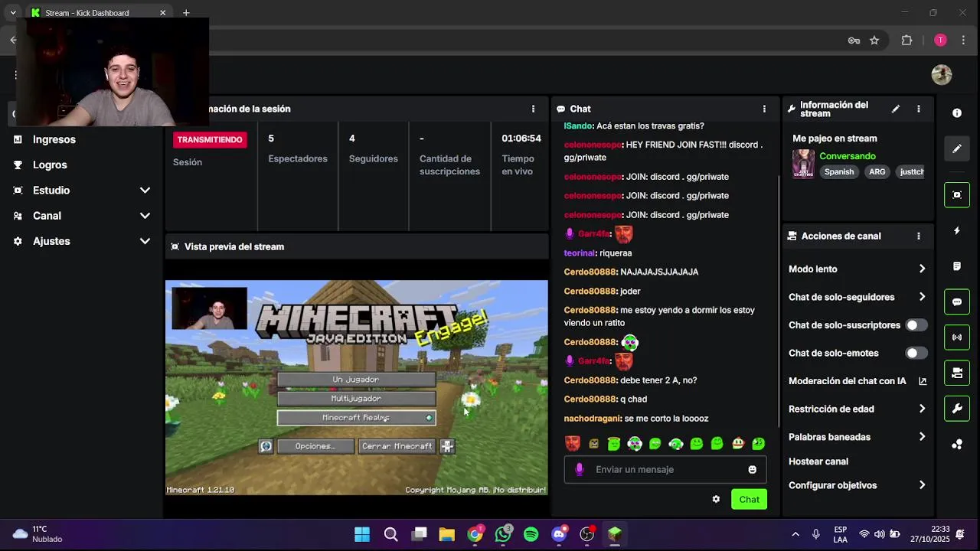Open Minecraft launcher from the taskbar

pyautogui.click(x=615, y=534)
